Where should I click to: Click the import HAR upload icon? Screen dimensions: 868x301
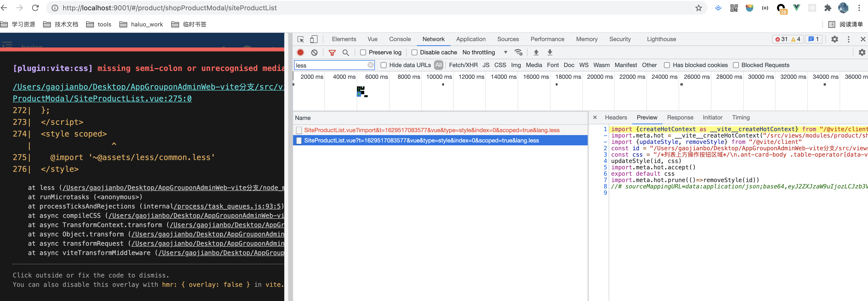pos(536,52)
